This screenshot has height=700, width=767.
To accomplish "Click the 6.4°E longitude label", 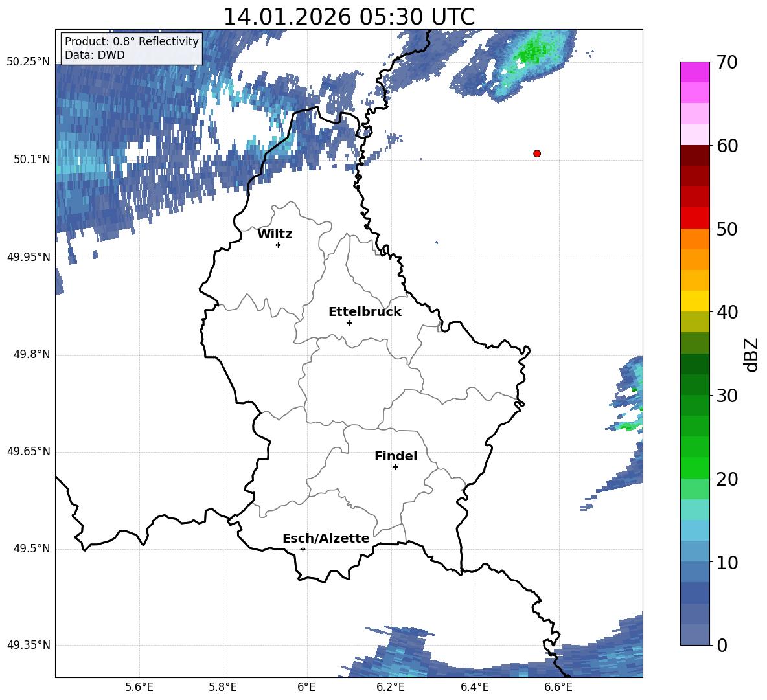I will (x=474, y=687).
